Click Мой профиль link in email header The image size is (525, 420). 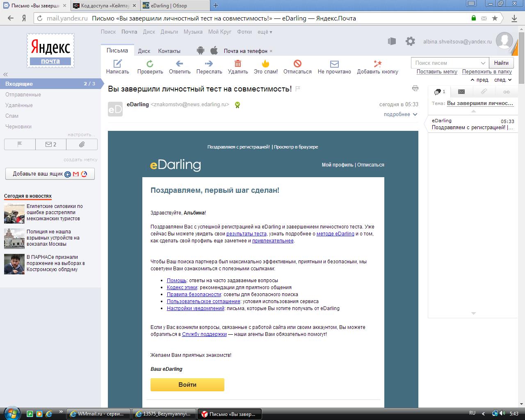338,165
